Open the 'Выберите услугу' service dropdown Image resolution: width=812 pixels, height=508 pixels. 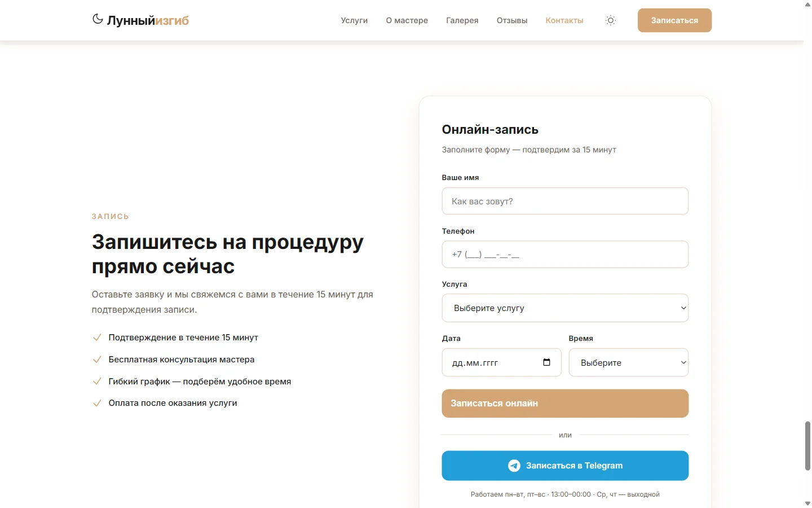click(x=565, y=308)
